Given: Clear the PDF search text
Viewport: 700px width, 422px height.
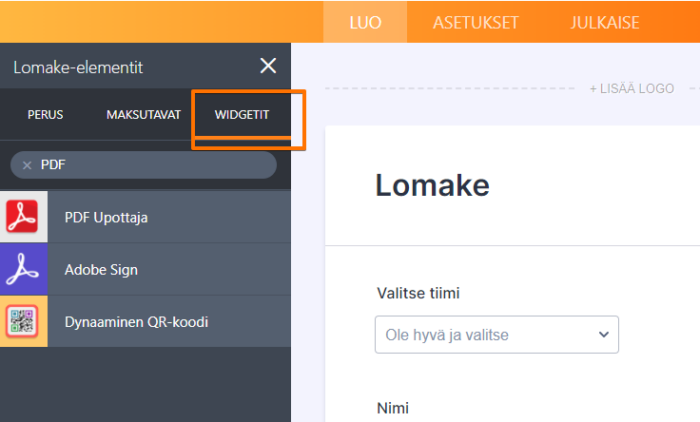Looking at the screenshot, I should [27, 165].
